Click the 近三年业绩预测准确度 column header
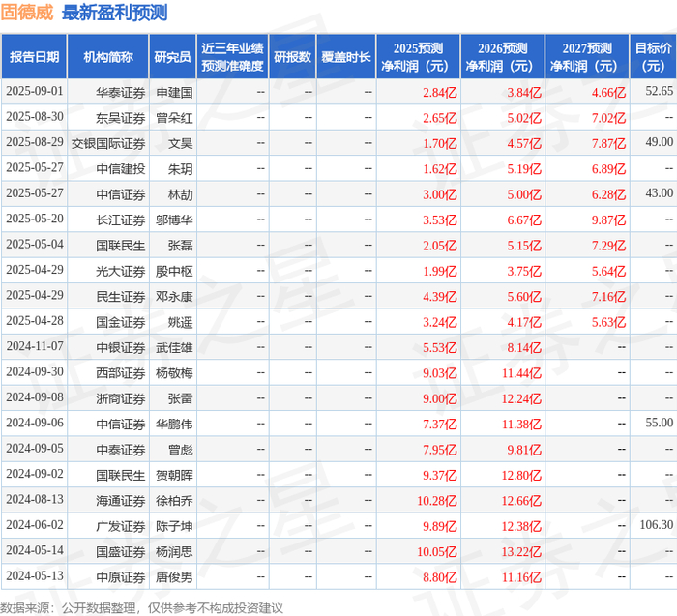Screen dimensions: 677x616 coord(232,57)
